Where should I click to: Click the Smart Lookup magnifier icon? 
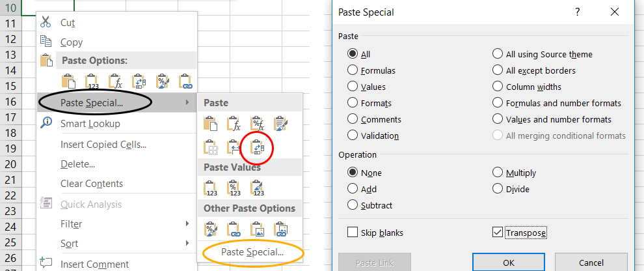coord(46,123)
